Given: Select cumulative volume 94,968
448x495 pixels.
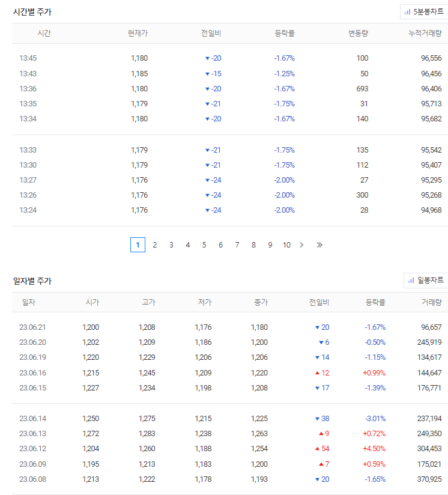Looking at the screenshot, I should click(x=431, y=210).
